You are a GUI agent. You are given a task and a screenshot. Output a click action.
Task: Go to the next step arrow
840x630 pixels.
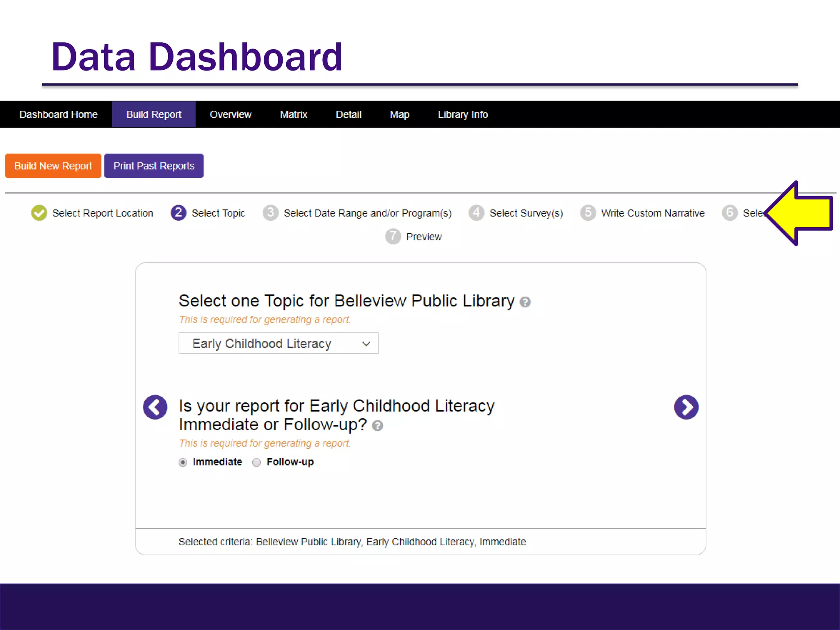pos(686,407)
